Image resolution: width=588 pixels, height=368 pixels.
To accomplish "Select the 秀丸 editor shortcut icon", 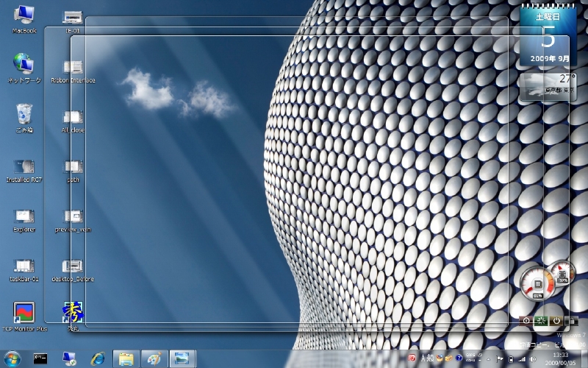I will 73,316.
